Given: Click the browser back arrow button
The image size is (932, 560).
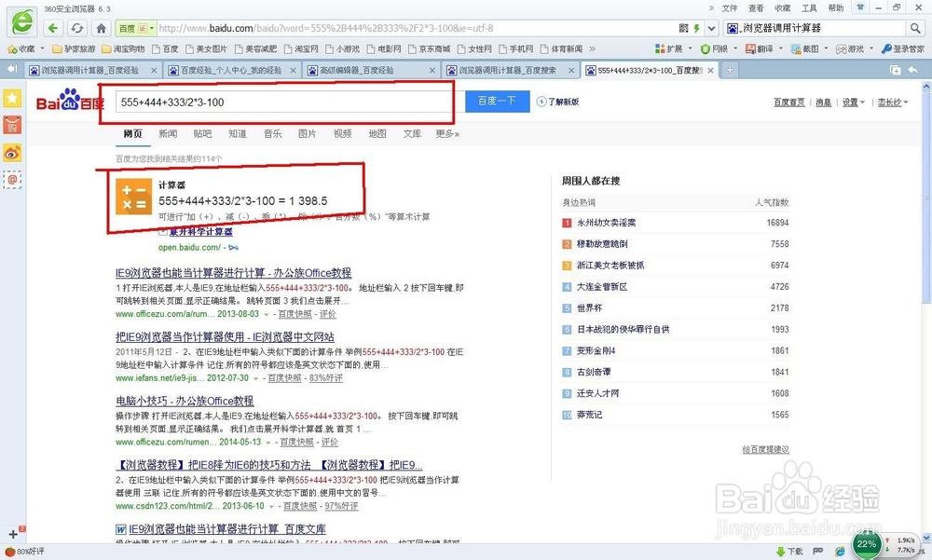Looking at the screenshot, I should coord(53,28).
